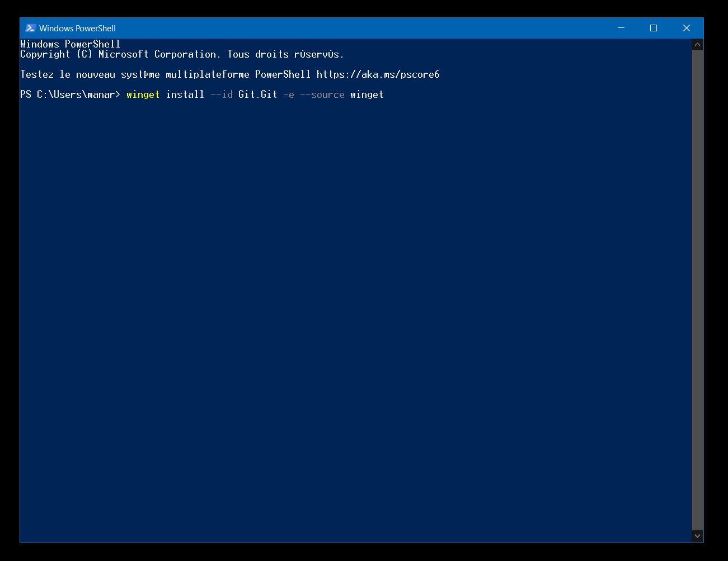Minimize the Windows PowerShell window
This screenshot has width=728, height=561.
621,28
